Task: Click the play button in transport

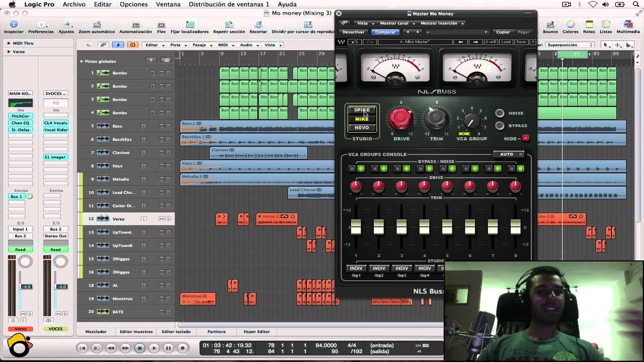Action: click(x=154, y=348)
